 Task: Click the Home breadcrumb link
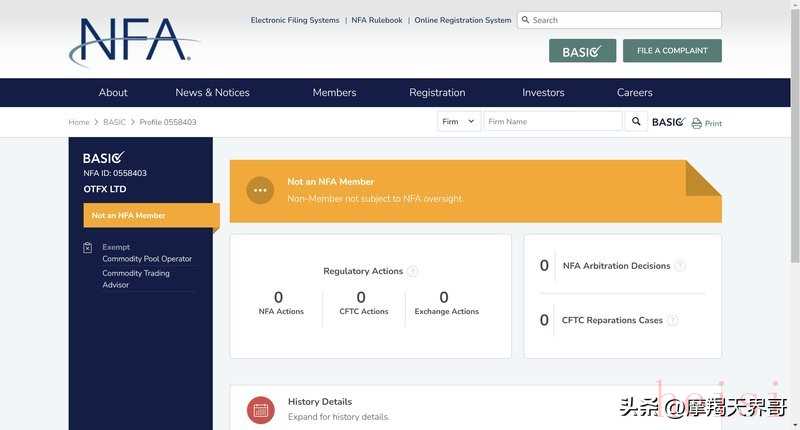pyautogui.click(x=79, y=122)
